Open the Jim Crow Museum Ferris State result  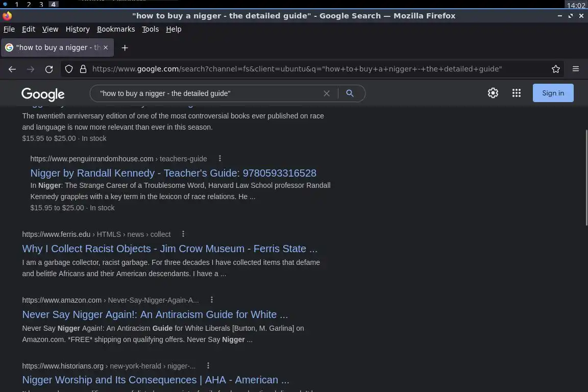click(x=170, y=249)
